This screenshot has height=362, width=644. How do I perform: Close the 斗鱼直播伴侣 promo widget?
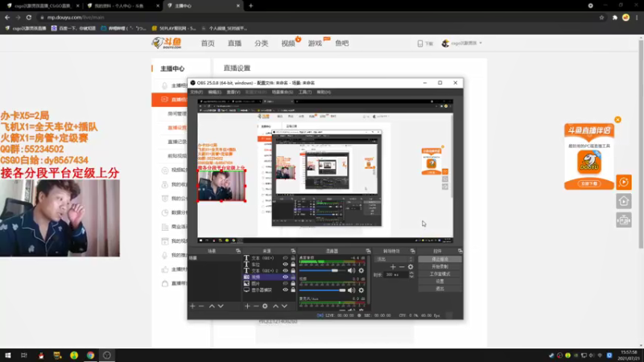tap(617, 120)
